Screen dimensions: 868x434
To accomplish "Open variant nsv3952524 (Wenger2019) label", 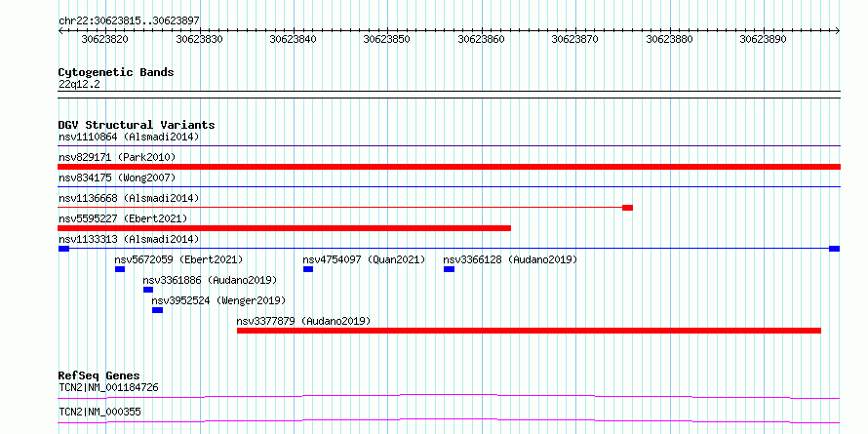I will (218, 300).
